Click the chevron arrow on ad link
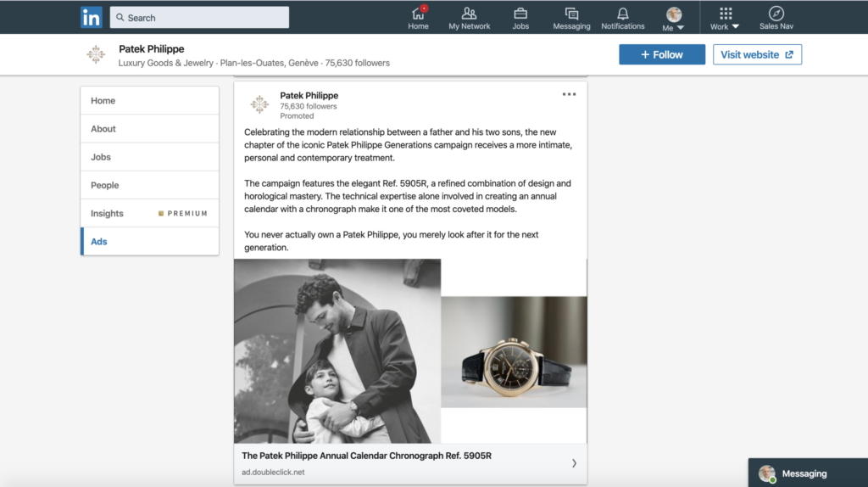 (x=574, y=463)
